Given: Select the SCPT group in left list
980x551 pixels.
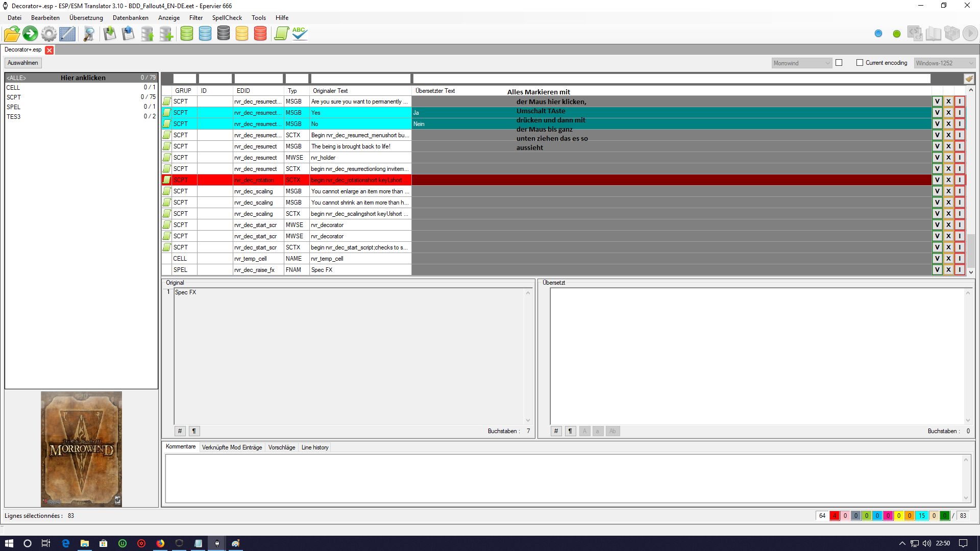Looking at the screenshot, I should coord(14,97).
